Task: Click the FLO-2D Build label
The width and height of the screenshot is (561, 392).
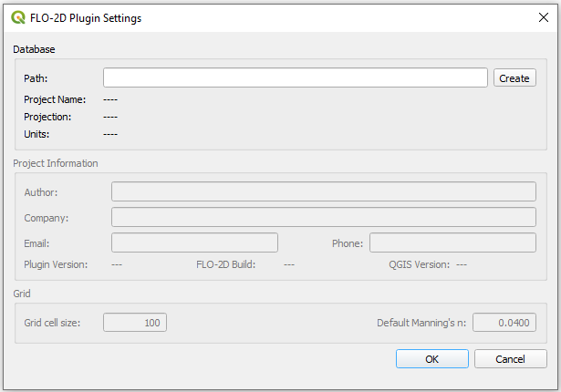Action: tap(225, 265)
